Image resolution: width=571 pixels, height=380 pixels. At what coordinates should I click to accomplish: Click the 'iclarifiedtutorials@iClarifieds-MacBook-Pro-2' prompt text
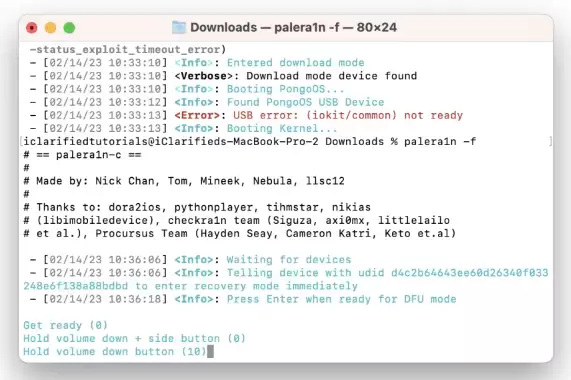(x=171, y=141)
